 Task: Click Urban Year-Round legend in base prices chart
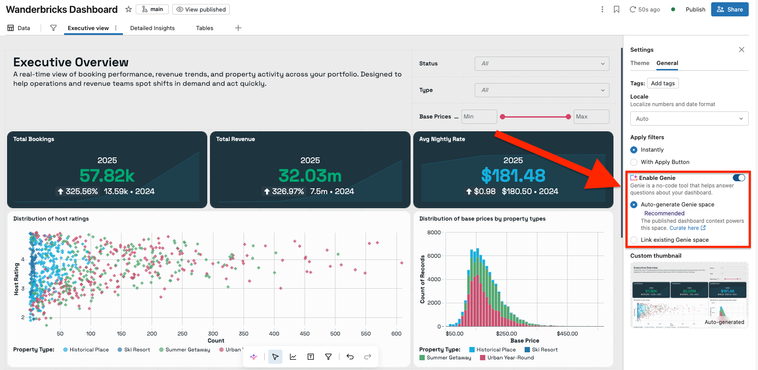pyautogui.click(x=507, y=357)
